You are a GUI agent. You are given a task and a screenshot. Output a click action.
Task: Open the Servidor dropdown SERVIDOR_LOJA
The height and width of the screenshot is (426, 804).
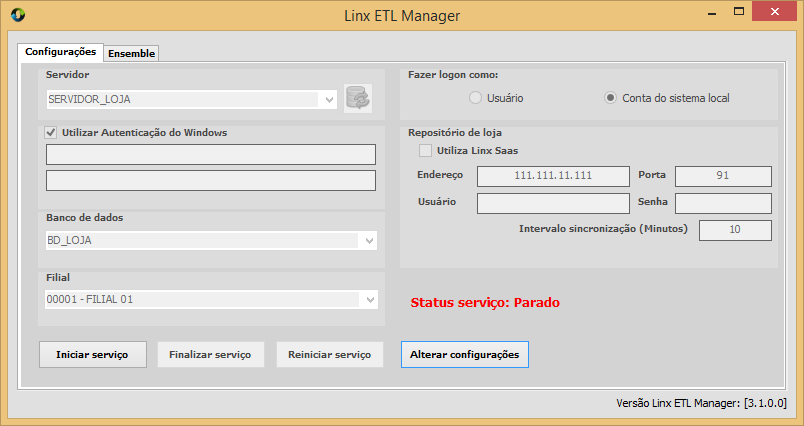[x=191, y=99]
